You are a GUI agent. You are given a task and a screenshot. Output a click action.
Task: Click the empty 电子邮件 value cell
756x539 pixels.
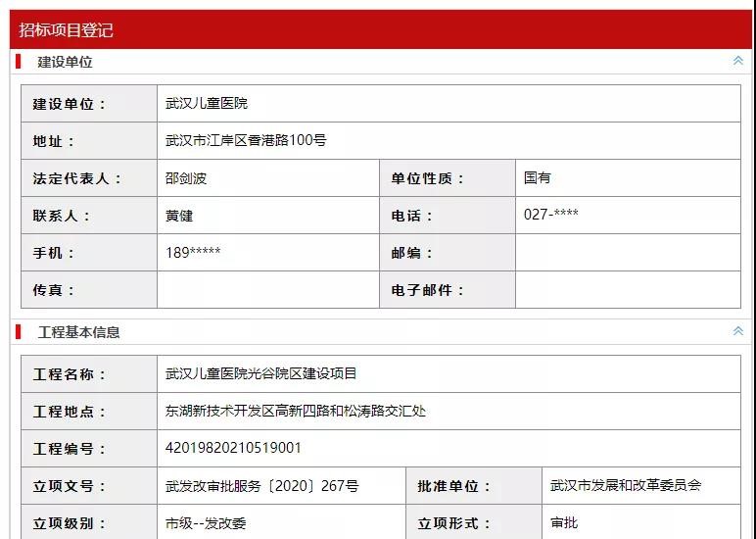[x=628, y=289]
